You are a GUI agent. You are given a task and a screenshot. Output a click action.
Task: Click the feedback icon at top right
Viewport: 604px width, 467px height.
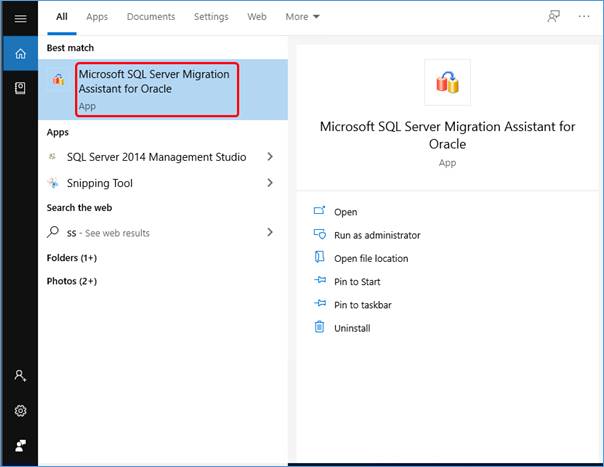[554, 16]
